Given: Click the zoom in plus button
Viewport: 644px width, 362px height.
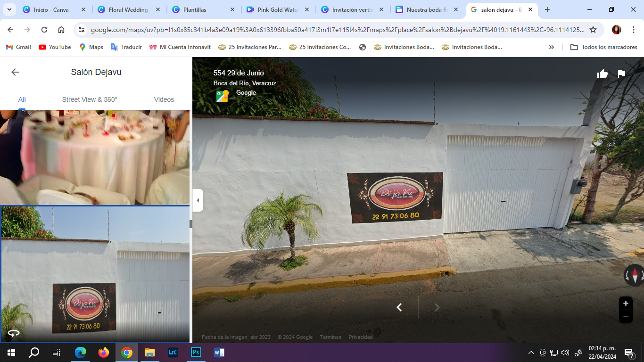Looking at the screenshot, I should tap(626, 304).
